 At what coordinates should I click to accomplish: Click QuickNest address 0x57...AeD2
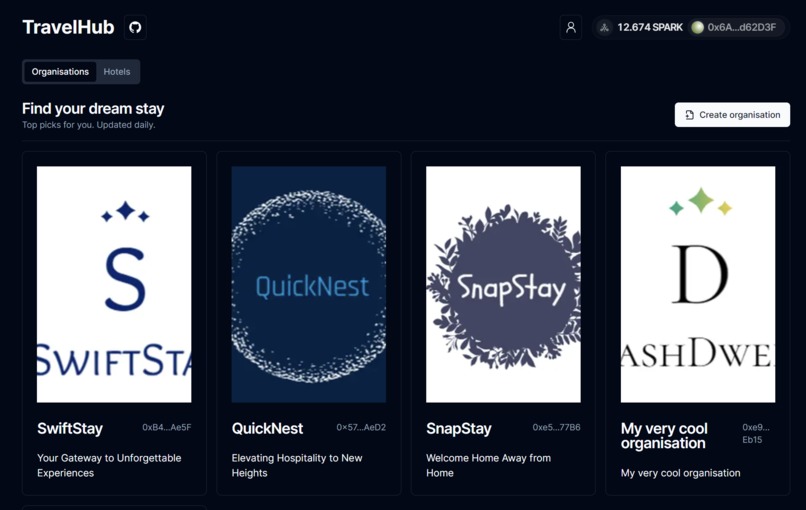361,427
